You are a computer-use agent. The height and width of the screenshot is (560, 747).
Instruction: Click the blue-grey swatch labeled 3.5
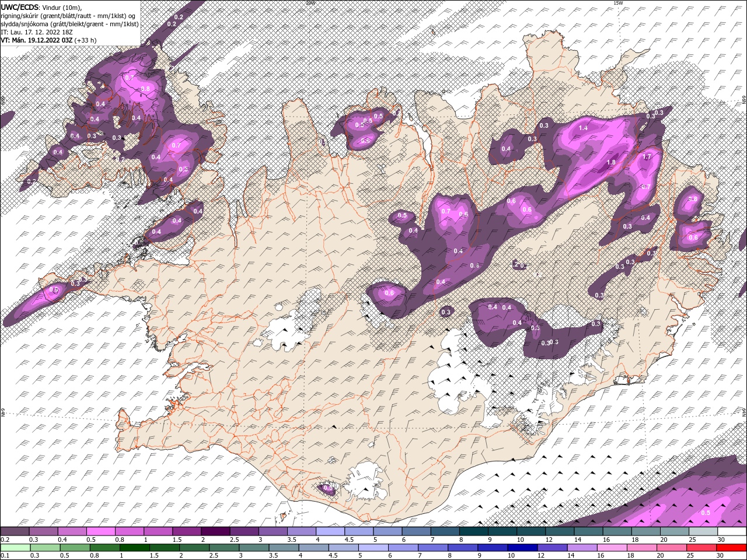coord(283,548)
